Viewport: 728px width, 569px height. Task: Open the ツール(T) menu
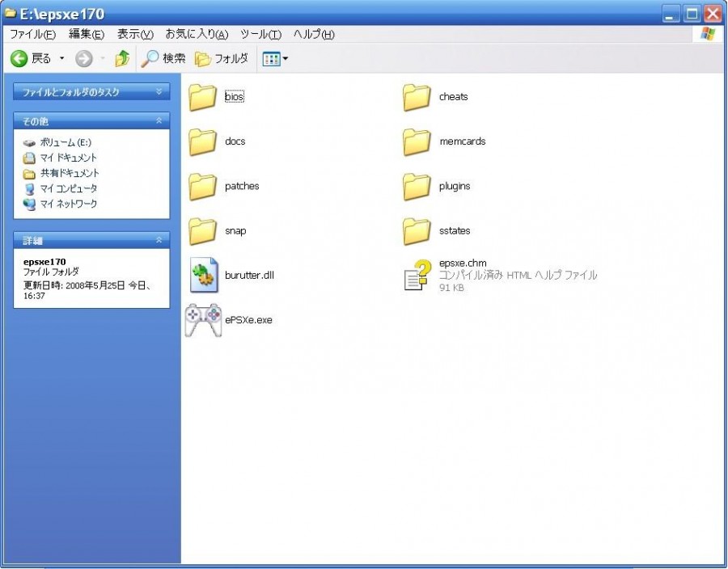[x=261, y=34]
